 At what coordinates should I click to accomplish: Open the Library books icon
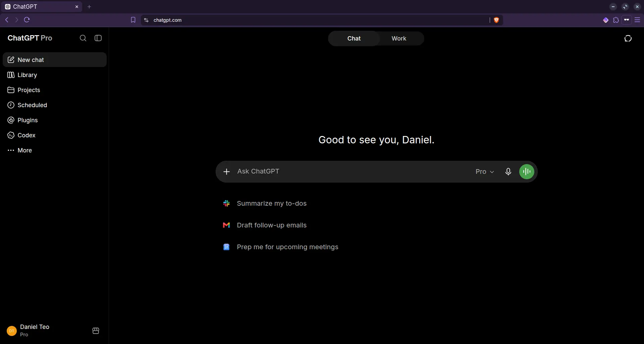[11, 75]
